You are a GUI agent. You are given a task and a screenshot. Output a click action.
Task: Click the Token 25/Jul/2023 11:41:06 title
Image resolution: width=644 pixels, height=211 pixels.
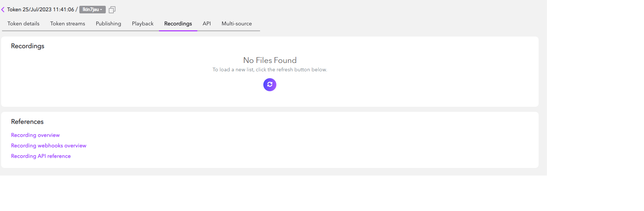(x=41, y=10)
